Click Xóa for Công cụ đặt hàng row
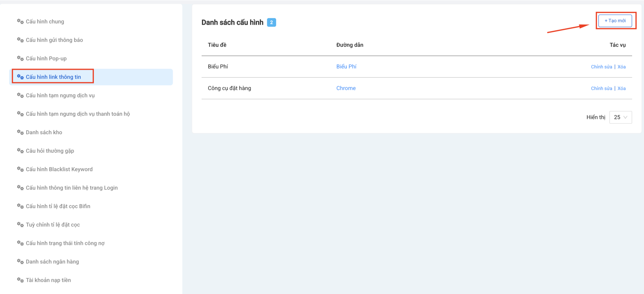644x294 pixels. tap(622, 89)
